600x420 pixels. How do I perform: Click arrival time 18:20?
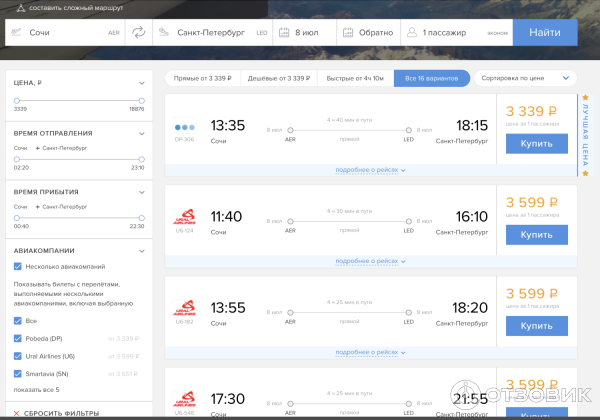tap(470, 308)
